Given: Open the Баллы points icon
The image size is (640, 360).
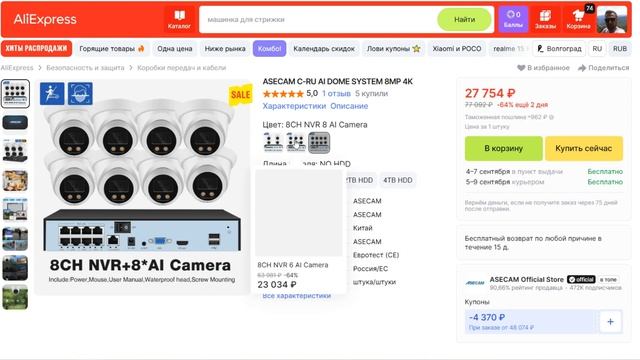Looking at the screenshot, I should (513, 19).
